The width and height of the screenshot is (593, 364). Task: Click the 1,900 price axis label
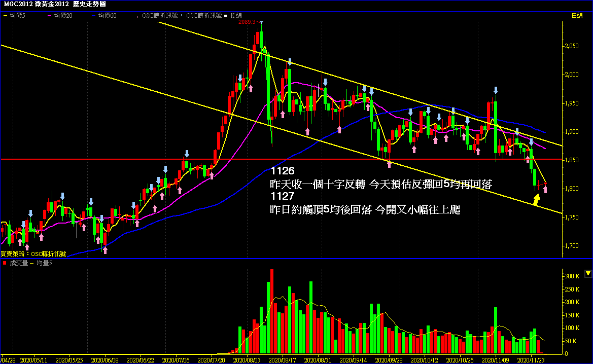pos(572,131)
